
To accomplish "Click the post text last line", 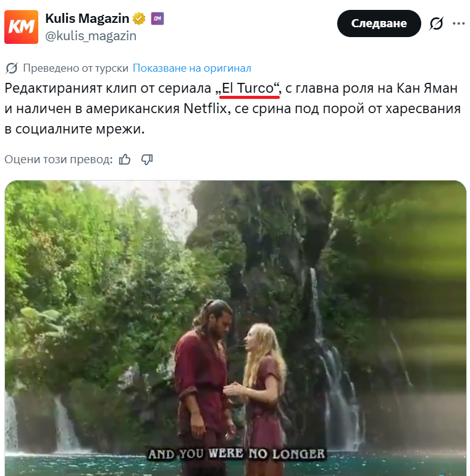I will [x=75, y=129].
